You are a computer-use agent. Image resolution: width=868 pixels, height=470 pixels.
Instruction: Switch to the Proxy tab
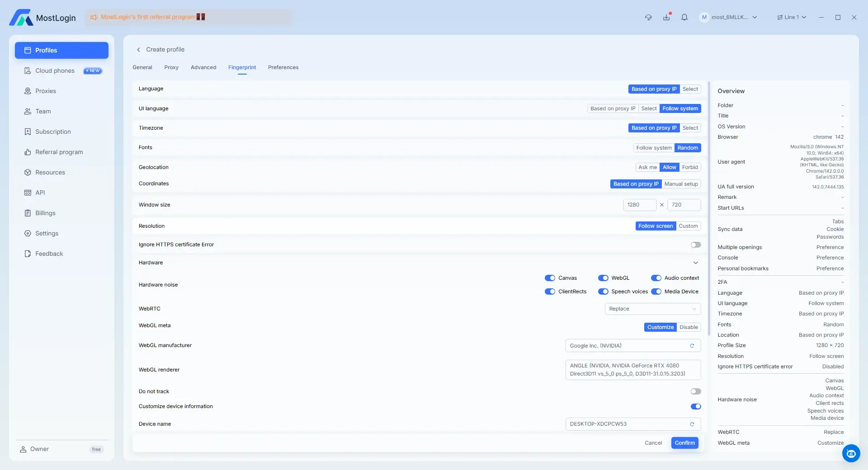[x=171, y=67]
